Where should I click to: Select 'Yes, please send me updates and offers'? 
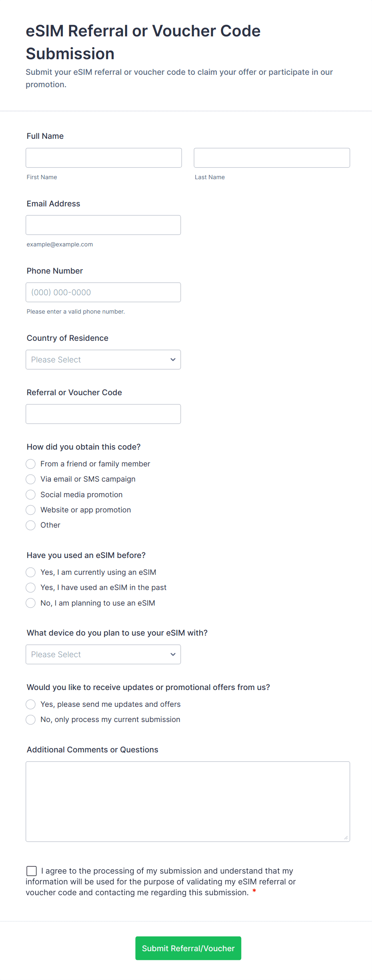pyautogui.click(x=31, y=704)
